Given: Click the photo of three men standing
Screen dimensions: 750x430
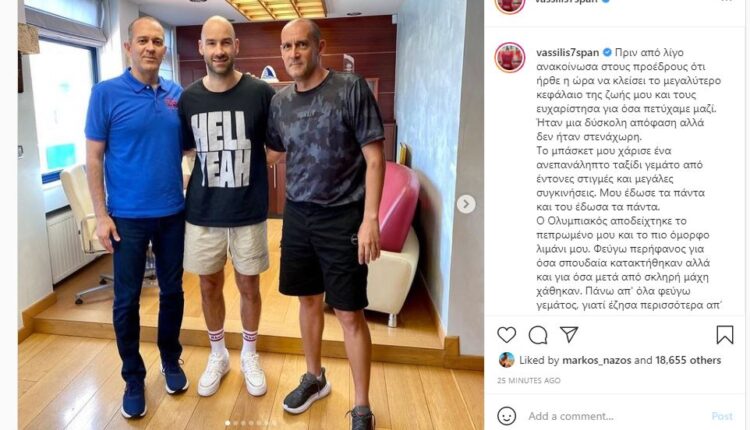Looking at the screenshot, I should point(251,215).
